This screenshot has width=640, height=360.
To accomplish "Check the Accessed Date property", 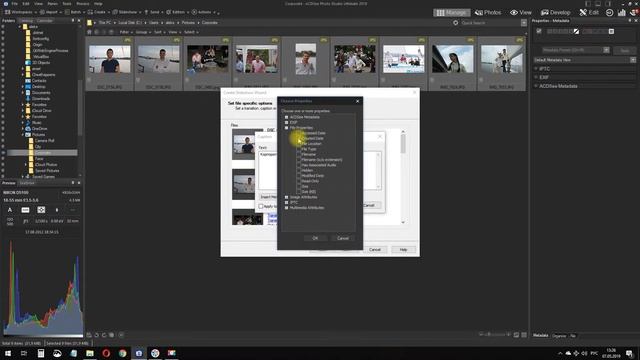I will coord(299,133).
